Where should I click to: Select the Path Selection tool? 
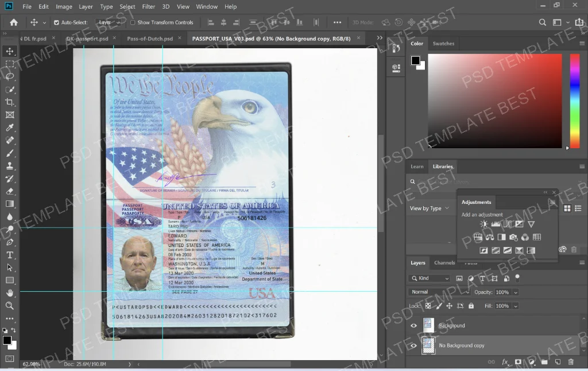tap(10, 268)
